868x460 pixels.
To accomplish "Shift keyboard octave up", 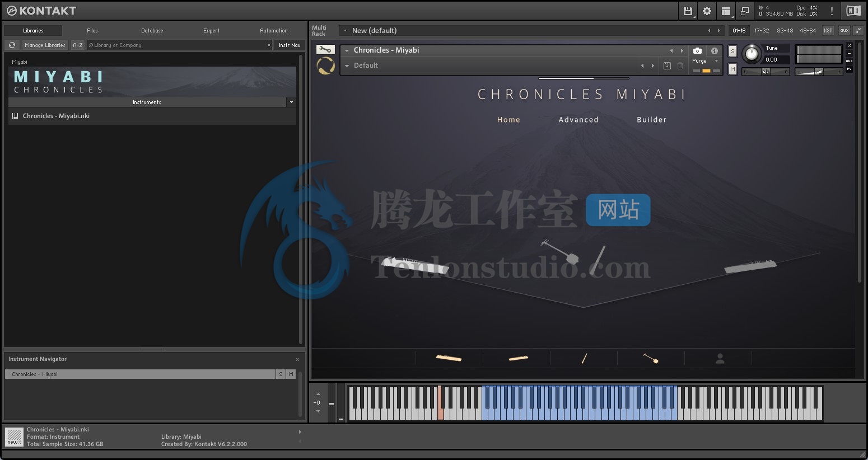I will coord(318,394).
